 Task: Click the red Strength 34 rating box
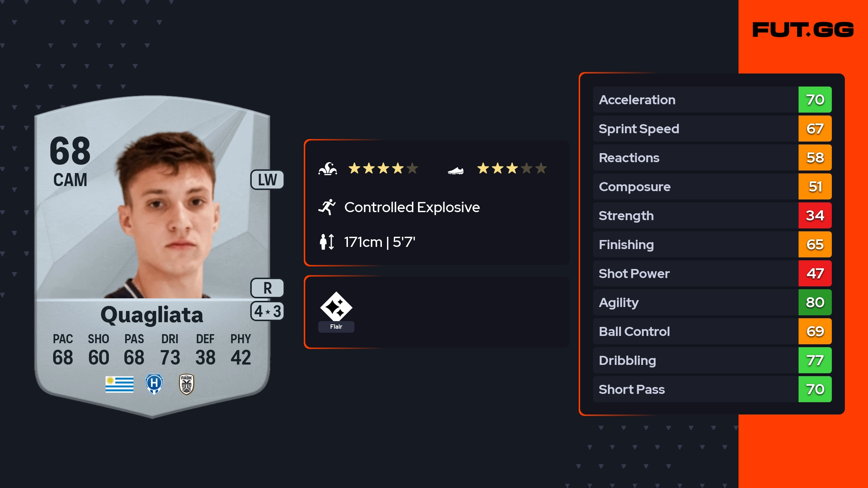point(815,215)
